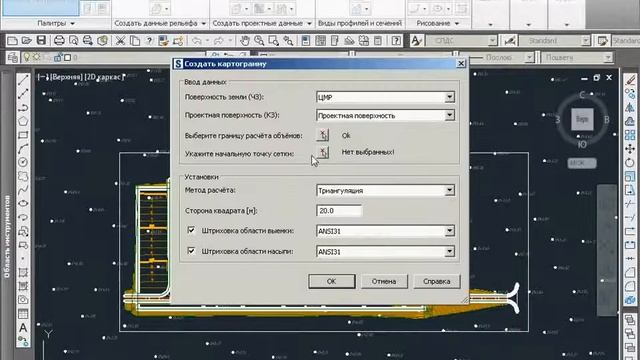
Task: Click the [Верхняя] view label in viewport
Action: click(x=66, y=77)
